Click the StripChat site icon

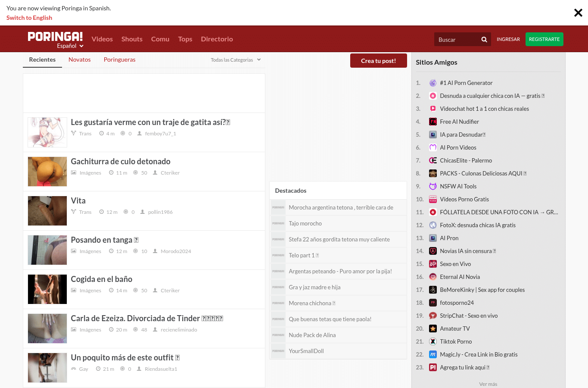pyautogui.click(x=433, y=316)
